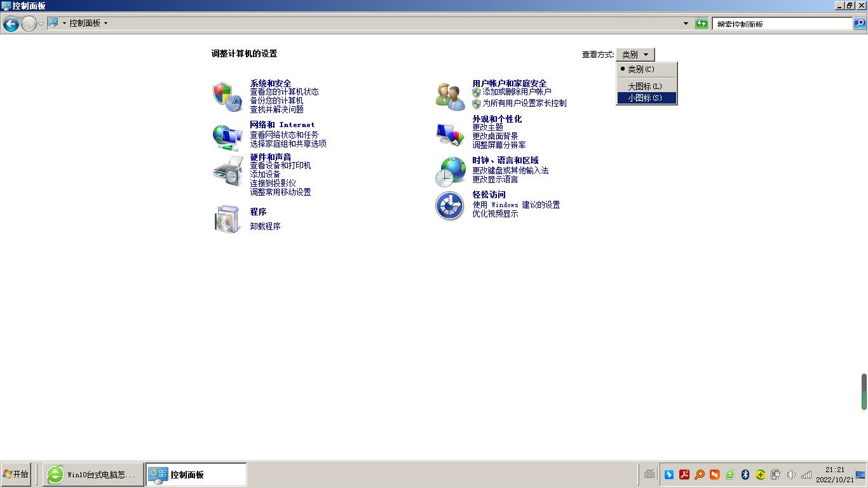Open the Hardware and Sound printer icon

pyautogui.click(x=227, y=172)
